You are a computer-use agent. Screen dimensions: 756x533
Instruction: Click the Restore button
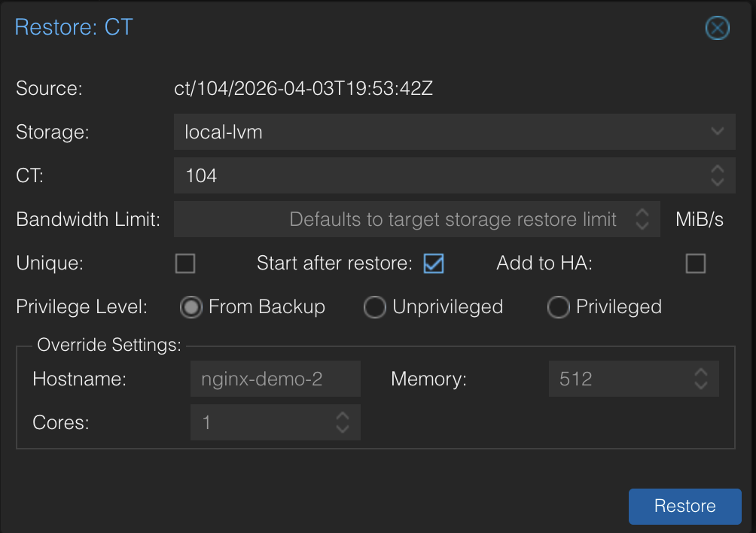pos(684,506)
